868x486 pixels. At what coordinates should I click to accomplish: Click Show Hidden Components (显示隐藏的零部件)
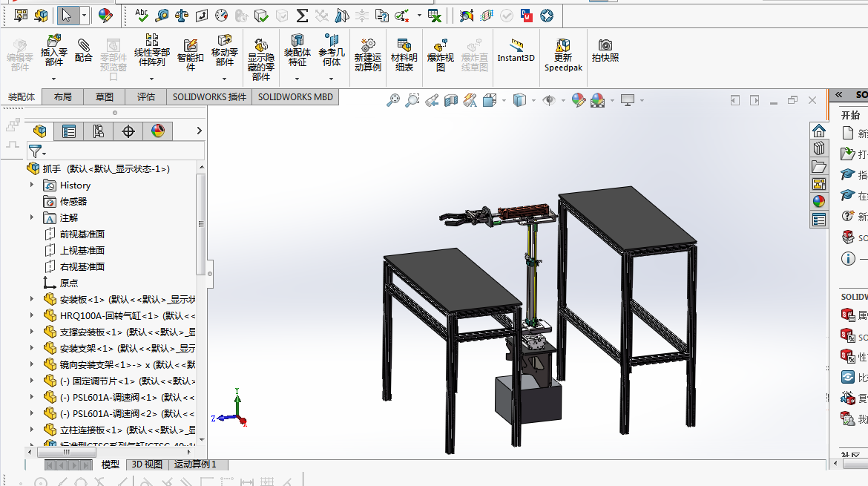point(260,59)
